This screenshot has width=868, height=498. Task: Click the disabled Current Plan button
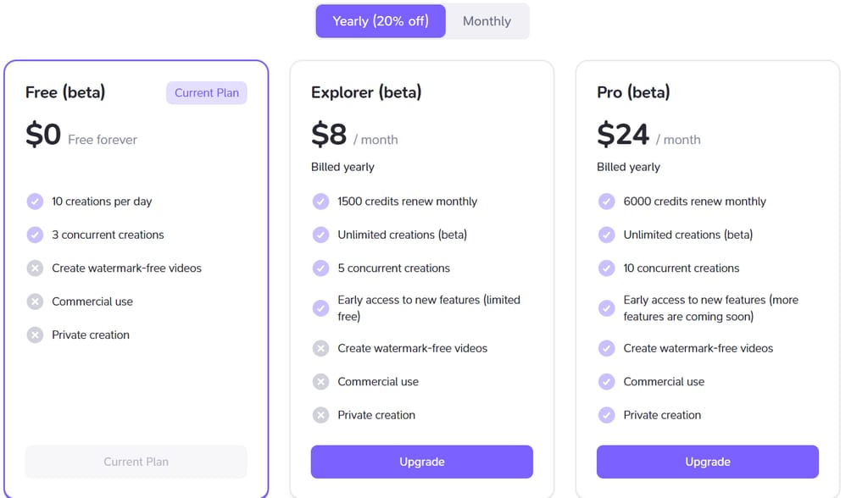point(136,462)
